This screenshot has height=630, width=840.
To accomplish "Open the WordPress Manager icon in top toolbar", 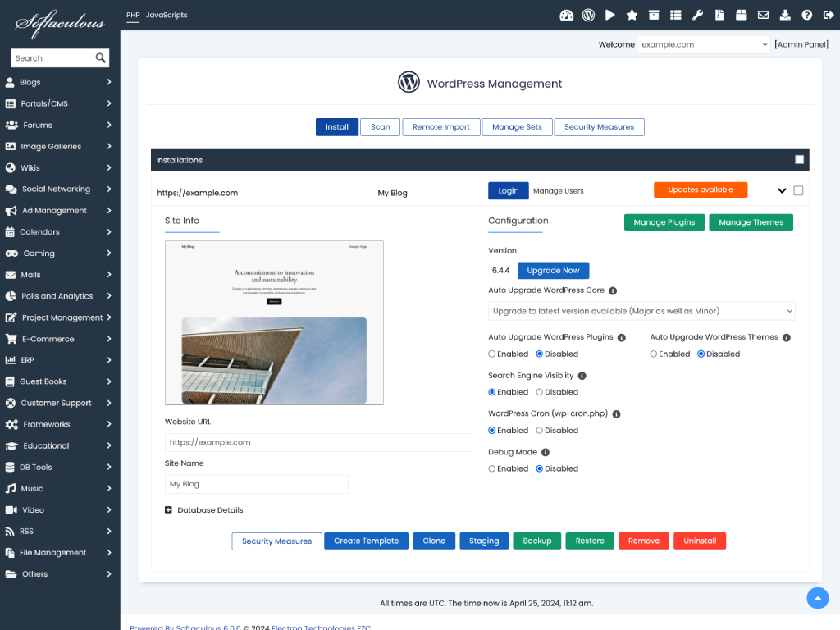I will 588,15.
